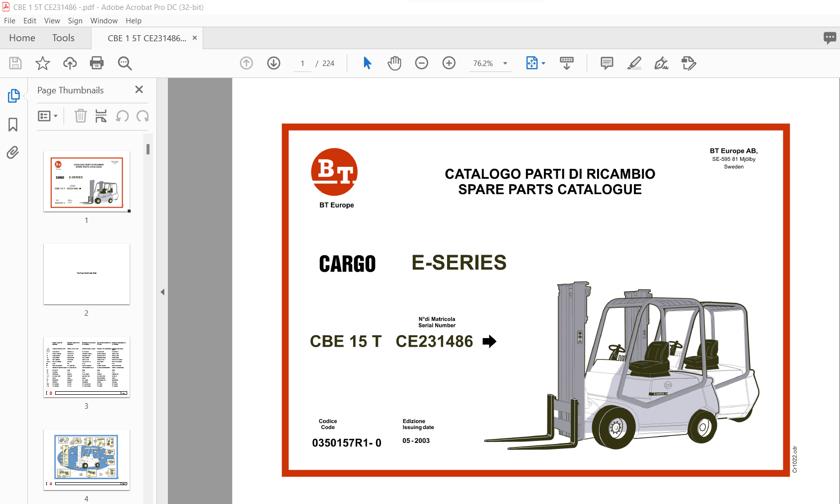Click the upload to cloud icon
This screenshot has width=840, height=504.
[x=70, y=63]
